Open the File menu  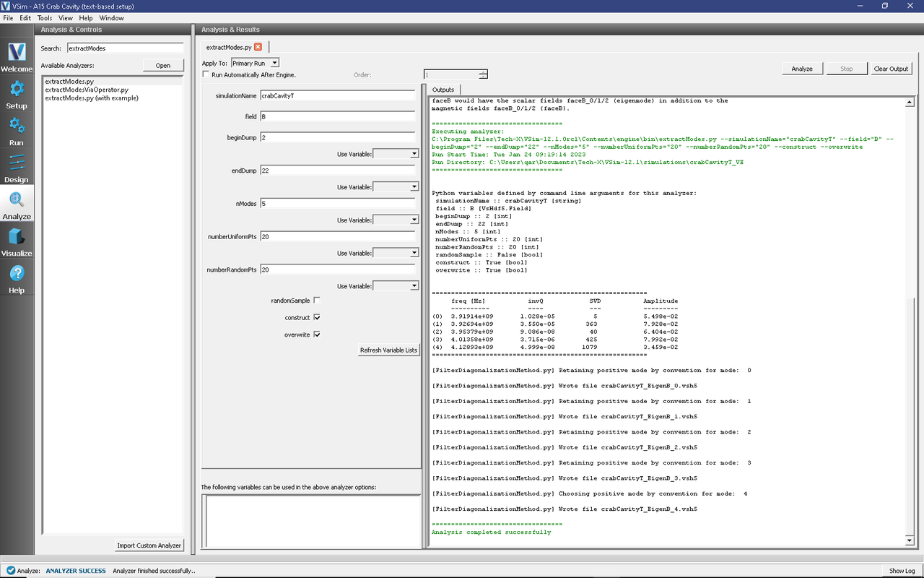click(7, 17)
